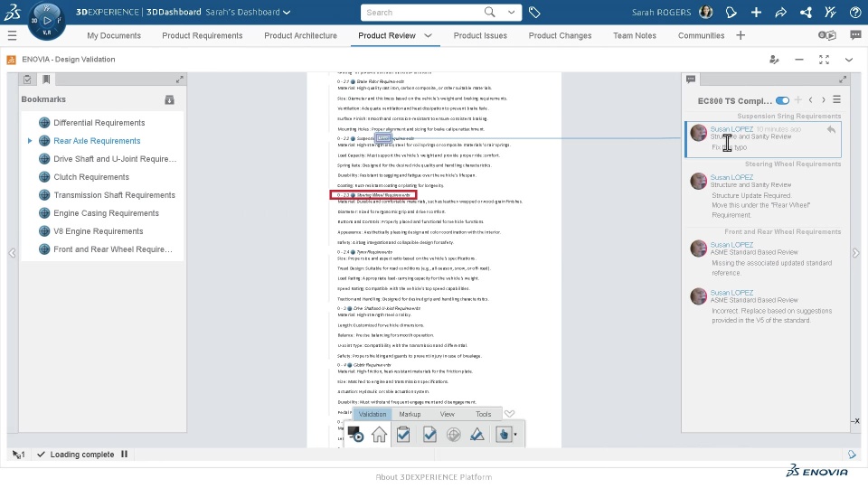Open the comments tab icon in right panel
This screenshot has height=488, width=868.
point(690,80)
